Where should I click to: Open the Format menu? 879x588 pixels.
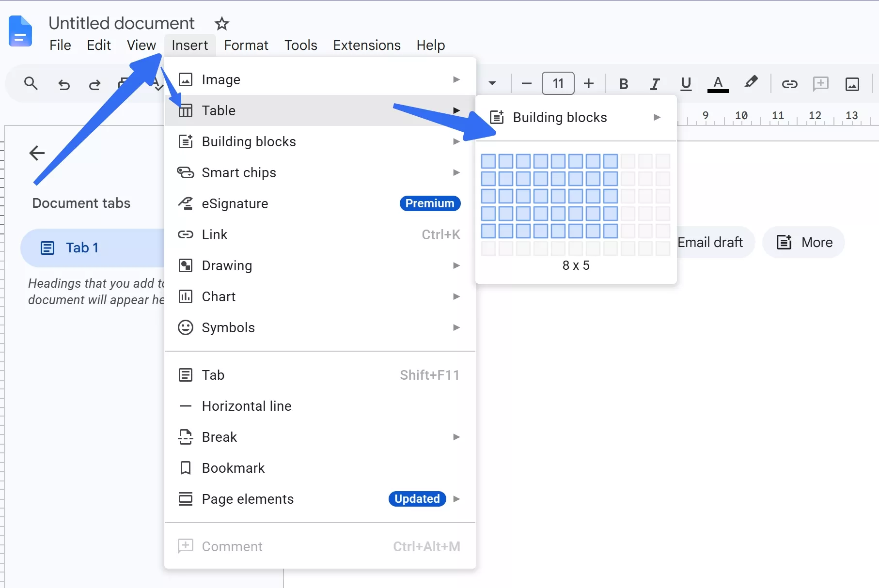[246, 45]
